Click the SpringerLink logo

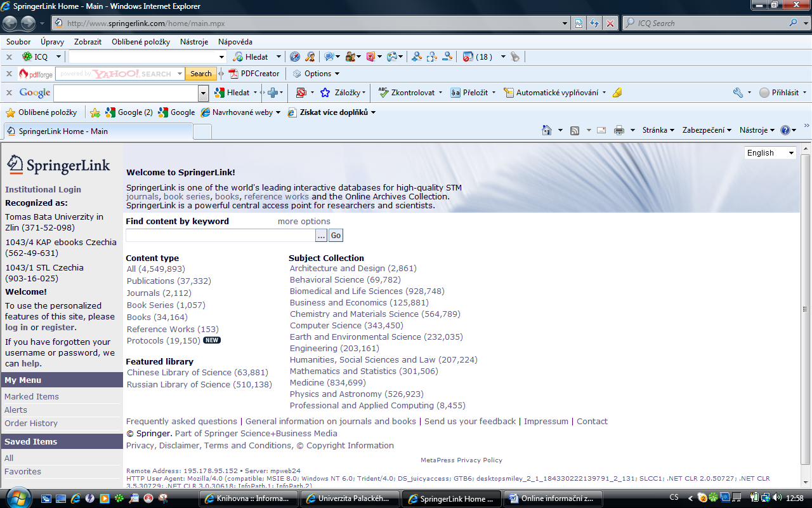tap(59, 164)
